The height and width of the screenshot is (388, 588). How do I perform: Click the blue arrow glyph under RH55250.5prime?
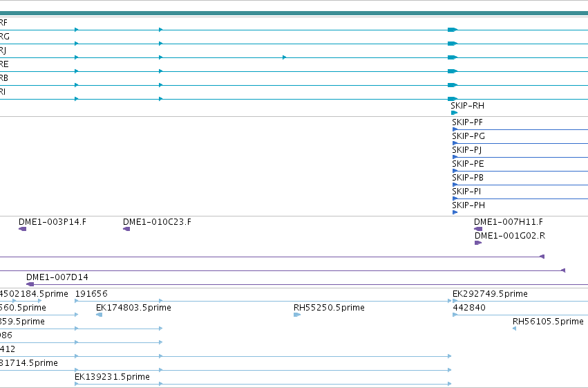tap(297, 315)
